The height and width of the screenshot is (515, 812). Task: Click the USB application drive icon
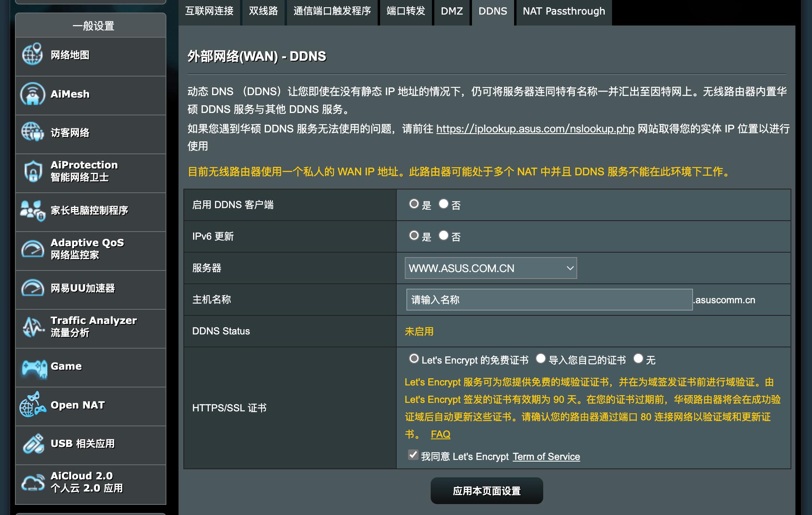tap(33, 444)
